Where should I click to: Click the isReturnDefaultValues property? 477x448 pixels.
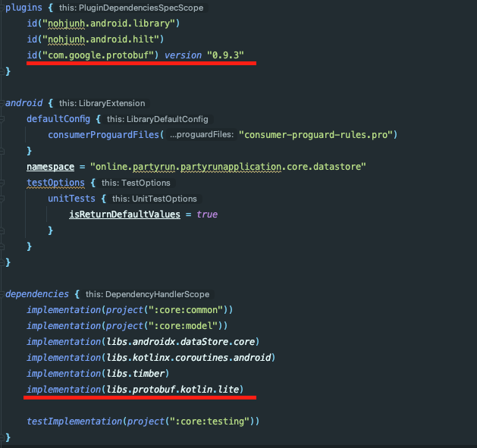[124, 215]
